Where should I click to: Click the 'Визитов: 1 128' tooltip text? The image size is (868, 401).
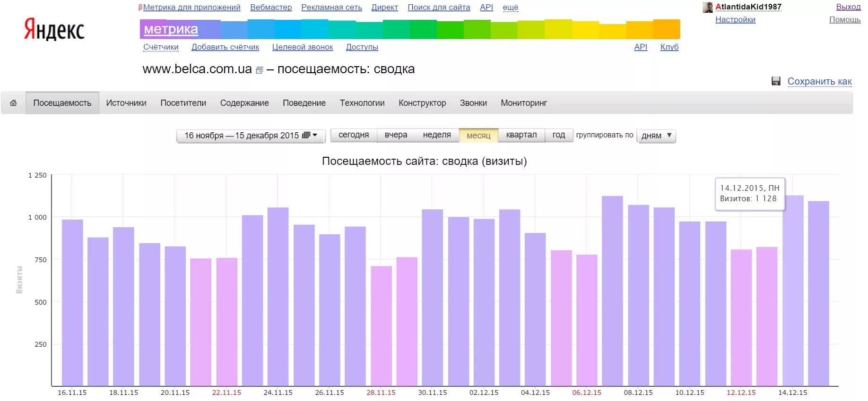[x=748, y=199]
